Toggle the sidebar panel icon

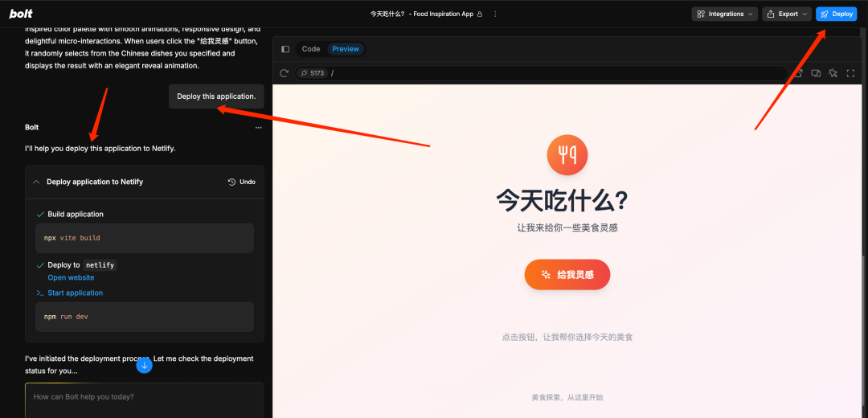[x=285, y=49]
